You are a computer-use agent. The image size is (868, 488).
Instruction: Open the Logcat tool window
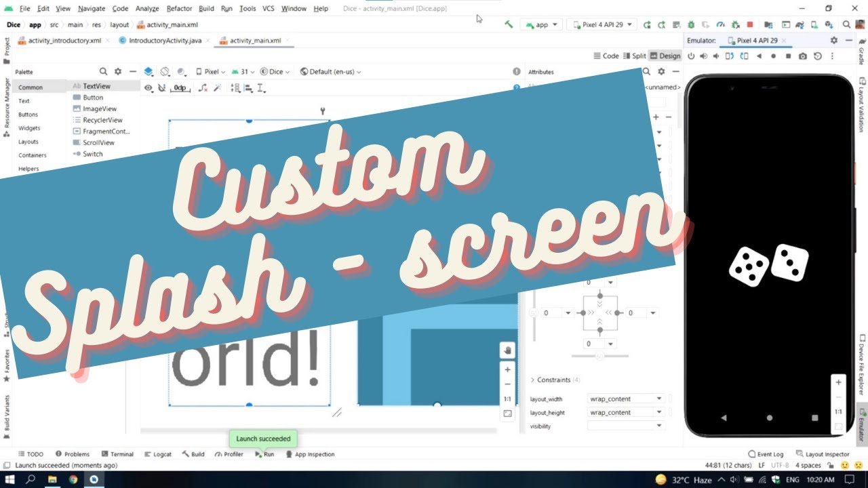point(157,454)
